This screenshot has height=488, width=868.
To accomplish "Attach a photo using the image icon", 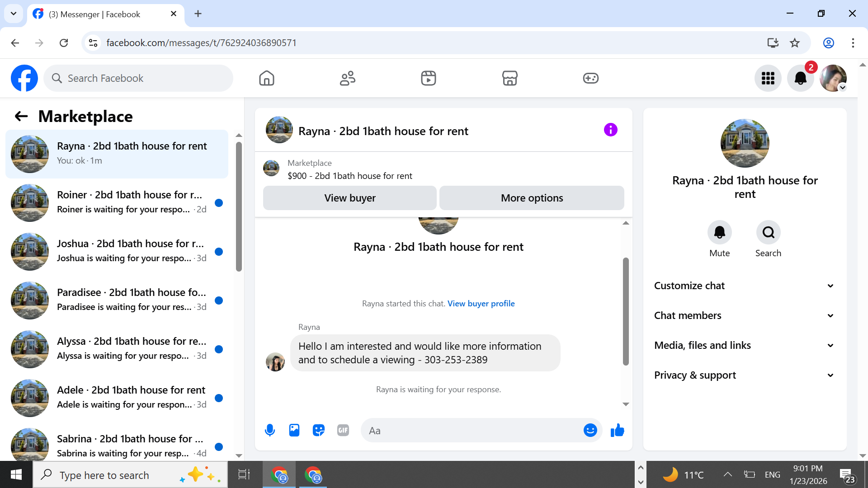I will (294, 430).
